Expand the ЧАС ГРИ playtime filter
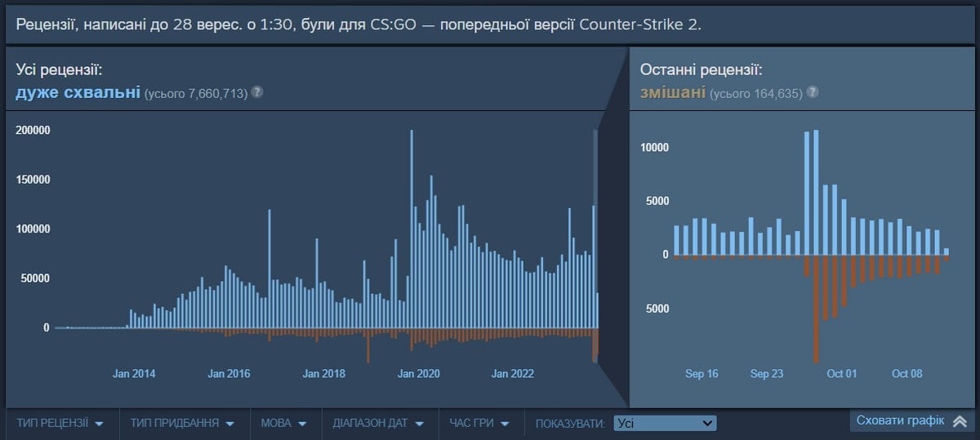This screenshot has height=440, width=980. pos(479,424)
